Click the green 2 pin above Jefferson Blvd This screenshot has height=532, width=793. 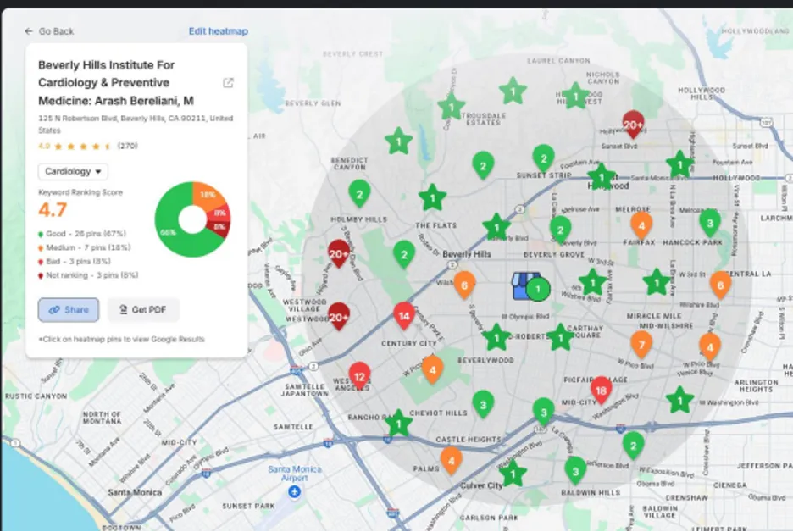(x=633, y=446)
